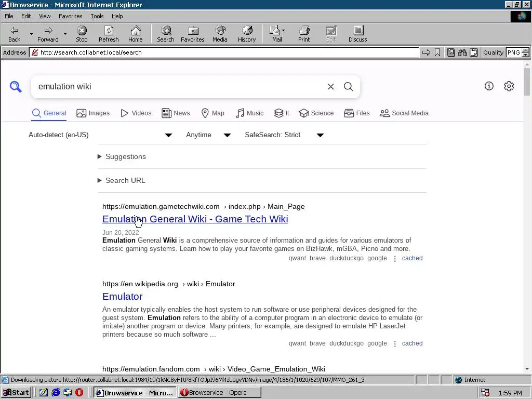532x399 pixels.
Task: Go back with the Back toolbar button
Action: pos(14,34)
